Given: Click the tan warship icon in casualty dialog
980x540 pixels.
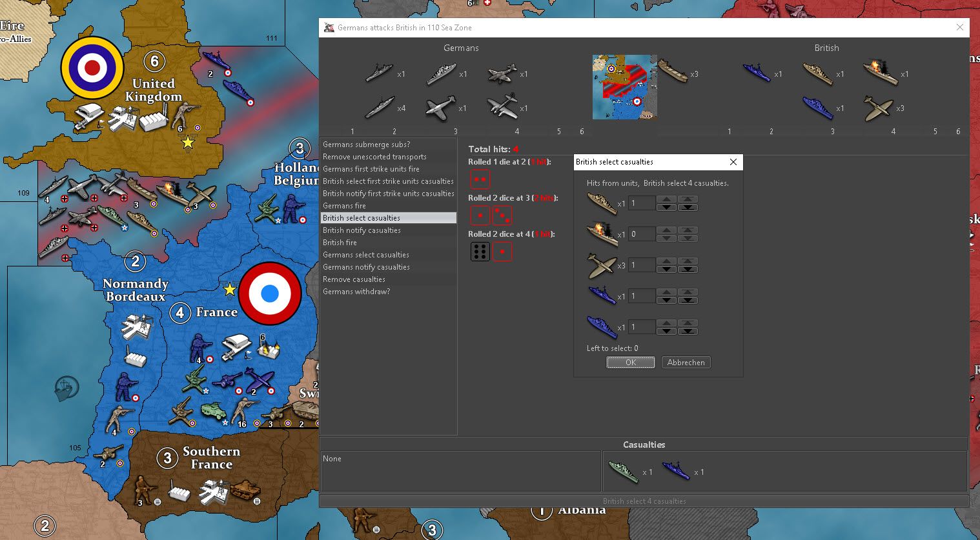Looking at the screenshot, I should (602, 203).
